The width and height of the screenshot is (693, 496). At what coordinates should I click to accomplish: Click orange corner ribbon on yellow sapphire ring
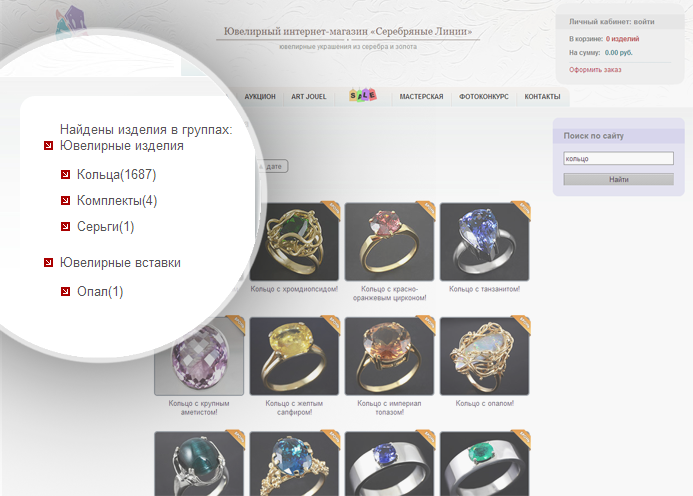331,324
